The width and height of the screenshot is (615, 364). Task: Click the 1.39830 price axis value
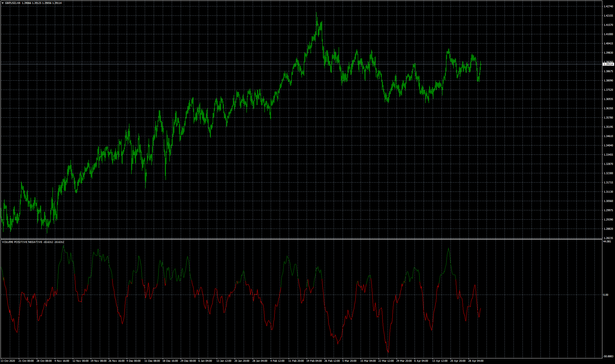click(x=609, y=53)
